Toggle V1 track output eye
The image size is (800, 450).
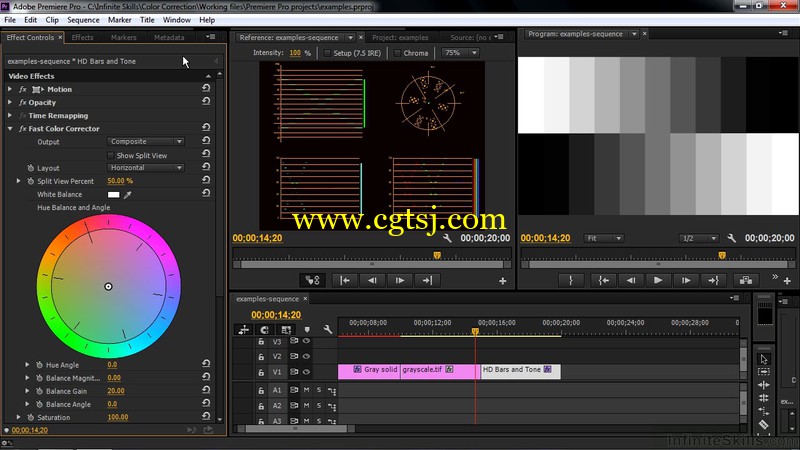306,372
